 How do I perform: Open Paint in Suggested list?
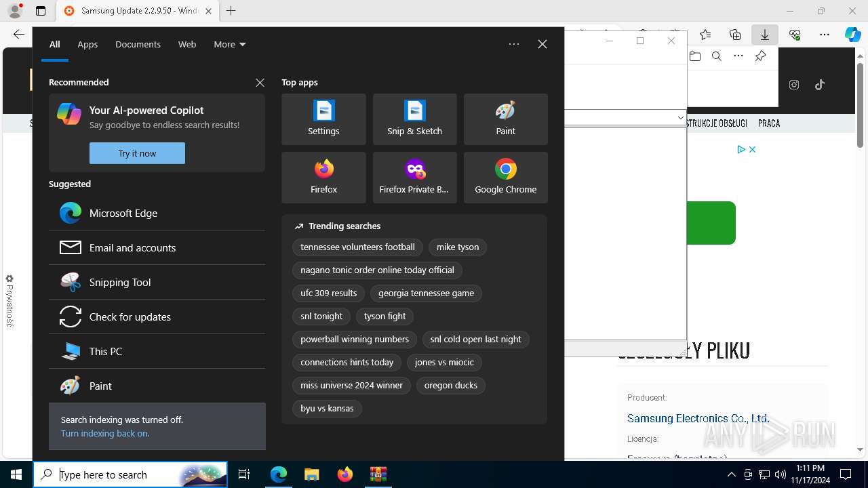point(157,386)
